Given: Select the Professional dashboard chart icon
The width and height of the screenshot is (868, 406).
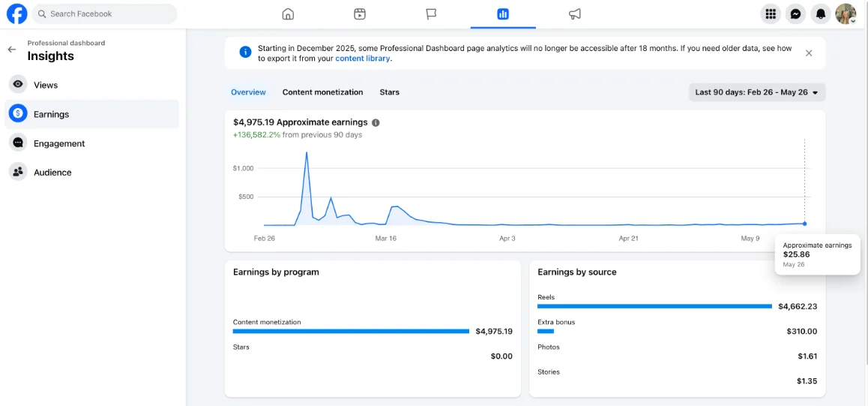Looking at the screenshot, I should click(x=503, y=14).
